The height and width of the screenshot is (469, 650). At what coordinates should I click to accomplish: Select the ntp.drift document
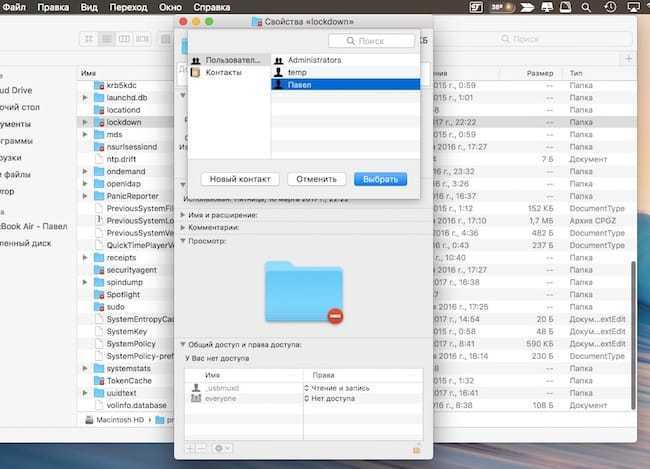click(116, 159)
